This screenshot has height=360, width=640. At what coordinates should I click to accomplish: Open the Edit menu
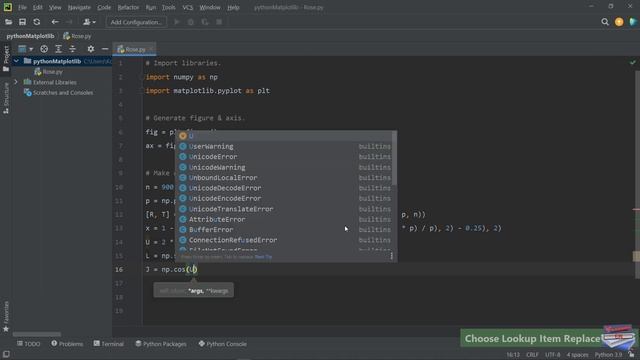(x=38, y=7)
